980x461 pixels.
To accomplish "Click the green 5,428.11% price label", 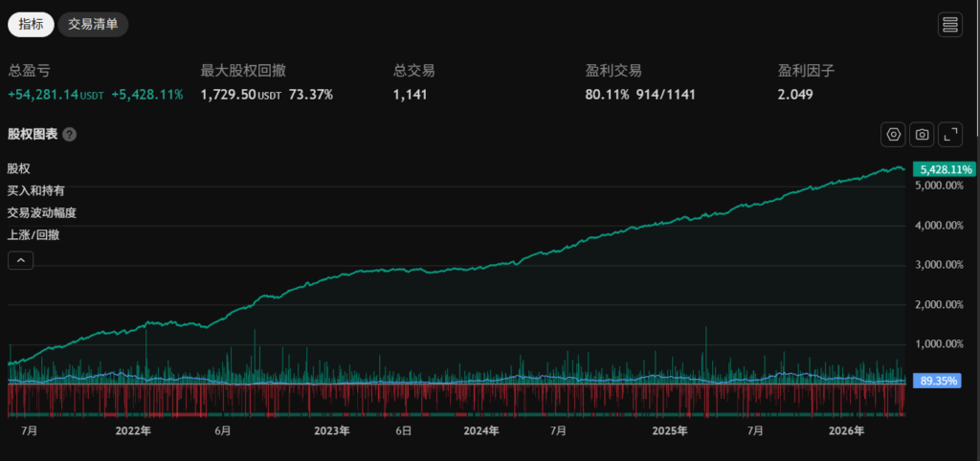I will [x=944, y=169].
